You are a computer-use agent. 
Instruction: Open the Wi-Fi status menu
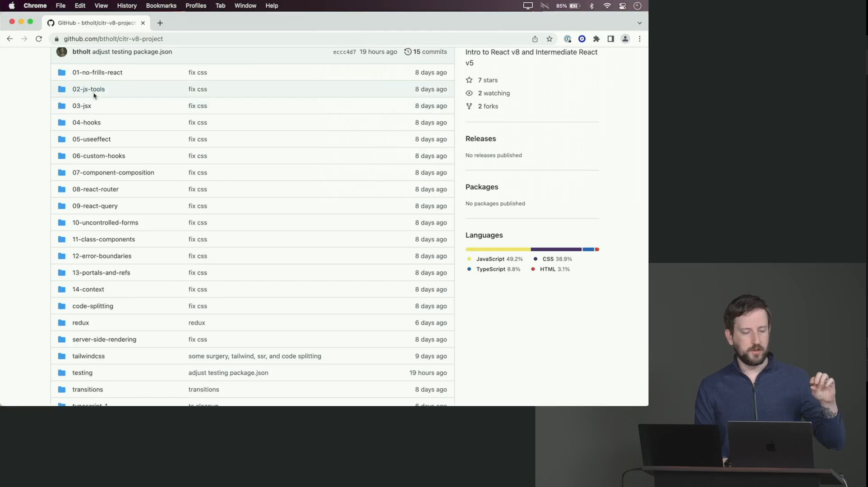607,6
